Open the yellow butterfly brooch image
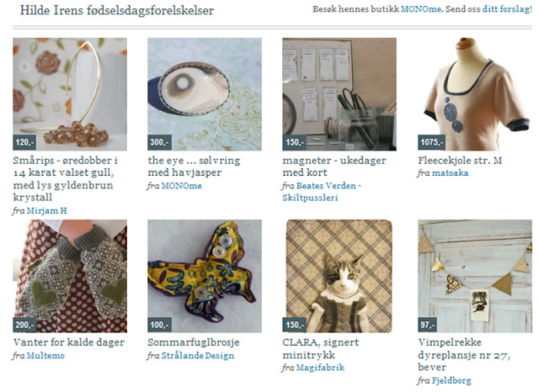 pos(205,276)
